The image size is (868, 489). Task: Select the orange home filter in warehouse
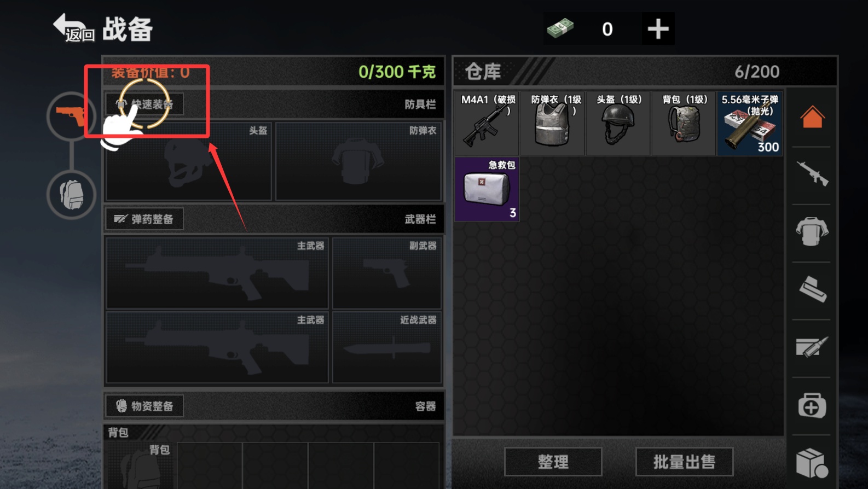[812, 117]
